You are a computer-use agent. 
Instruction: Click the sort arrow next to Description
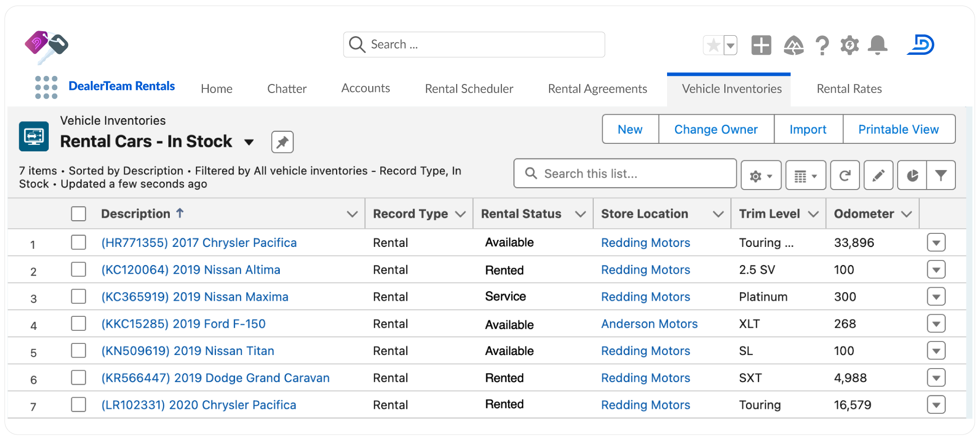(180, 213)
